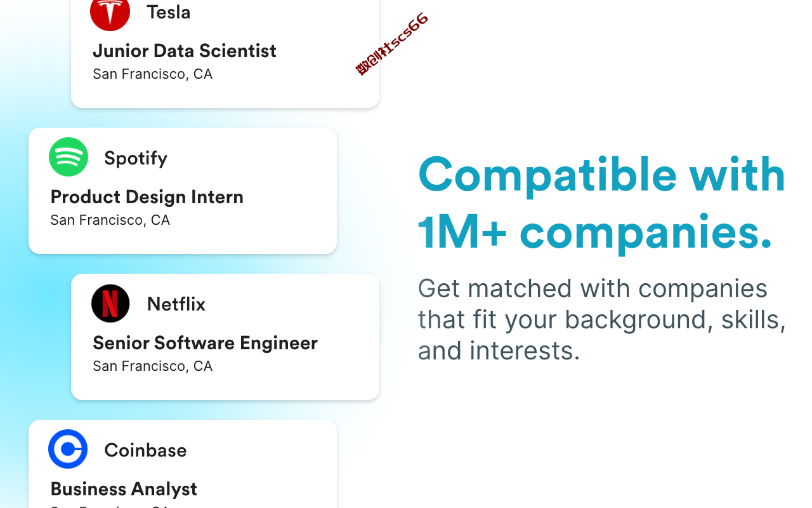Click the blue Coinbase logo icon
This screenshot has width=812, height=508.
pos(68,449)
